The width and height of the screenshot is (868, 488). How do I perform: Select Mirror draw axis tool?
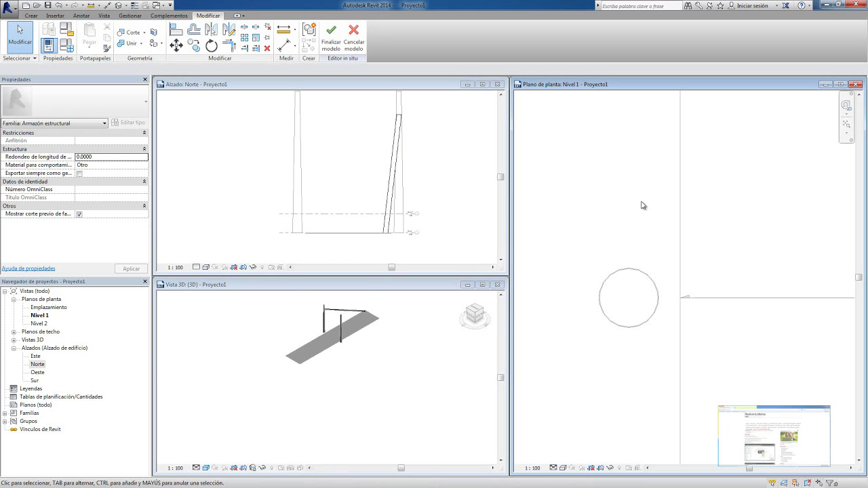229,29
